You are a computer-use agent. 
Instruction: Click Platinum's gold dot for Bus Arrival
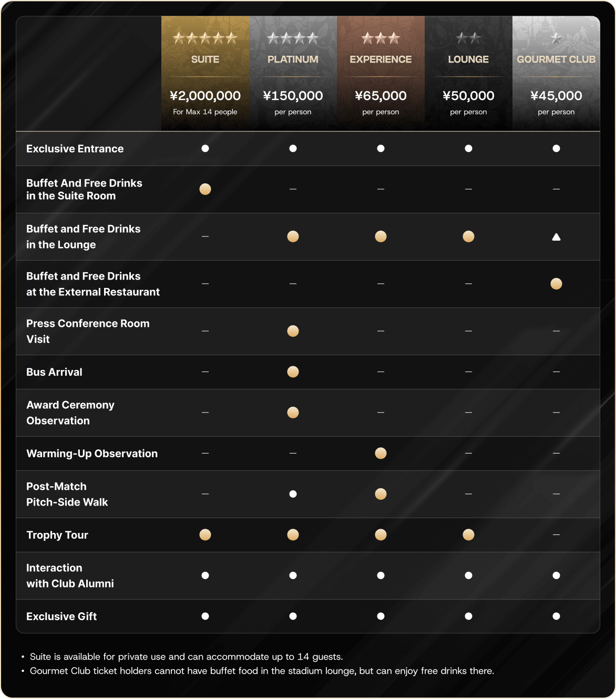coord(293,372)
